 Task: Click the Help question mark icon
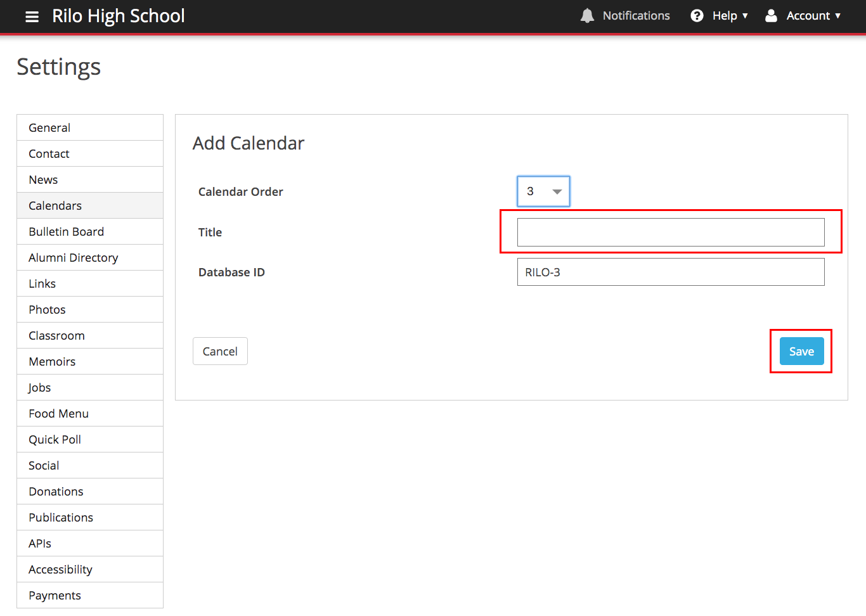click(x=697, y=16)
